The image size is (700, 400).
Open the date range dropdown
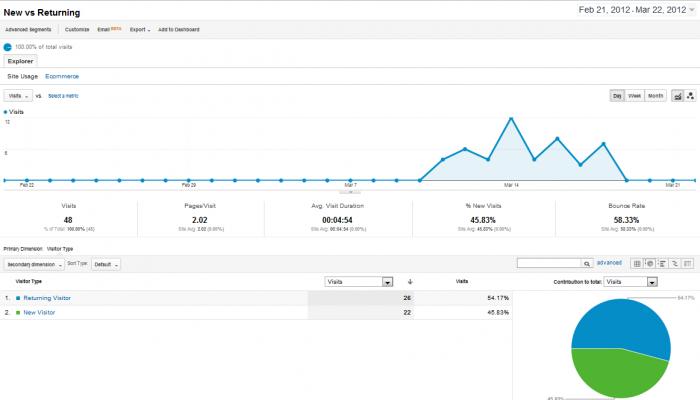coord(637,10)
